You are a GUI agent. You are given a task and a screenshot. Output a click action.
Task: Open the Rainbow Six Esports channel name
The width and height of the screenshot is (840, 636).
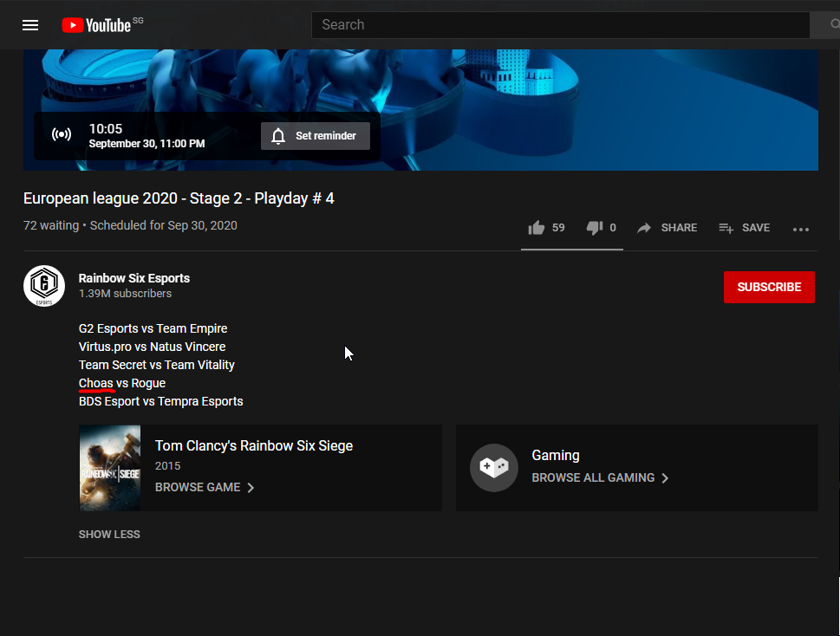coord(134,278)
